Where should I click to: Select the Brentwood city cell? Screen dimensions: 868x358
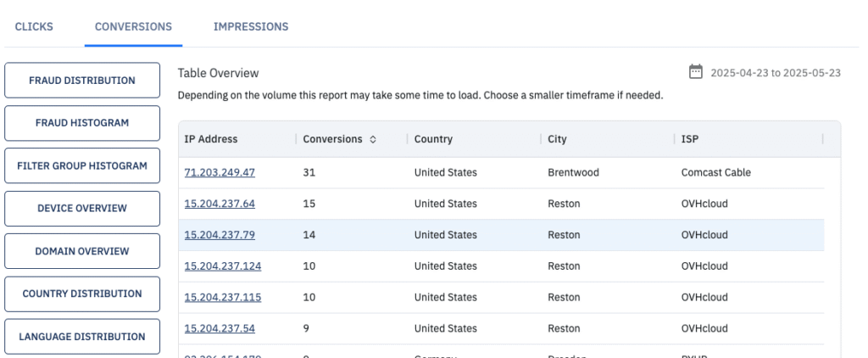pyautogui.click(x=574, y=172)
